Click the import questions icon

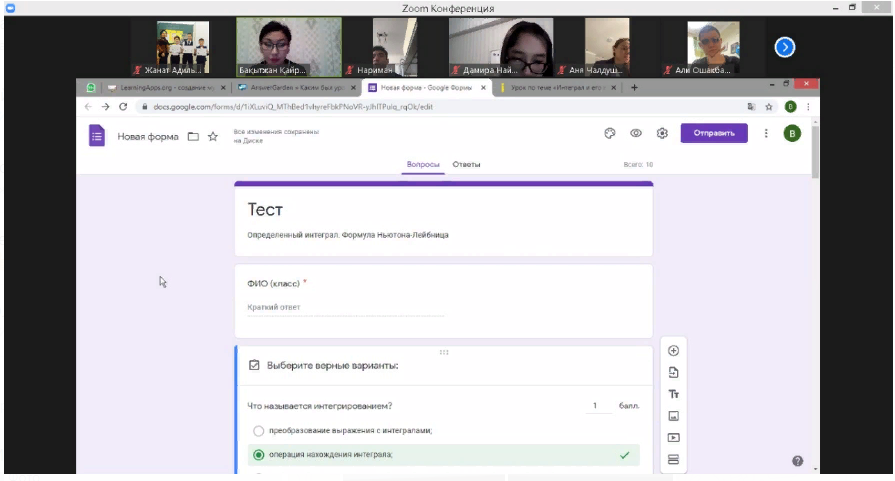coord(673,372)
